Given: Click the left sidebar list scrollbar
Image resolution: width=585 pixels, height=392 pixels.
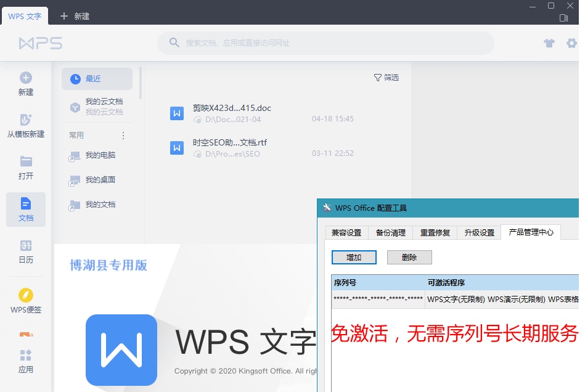Looking at the screenshot, I should 141,83.
